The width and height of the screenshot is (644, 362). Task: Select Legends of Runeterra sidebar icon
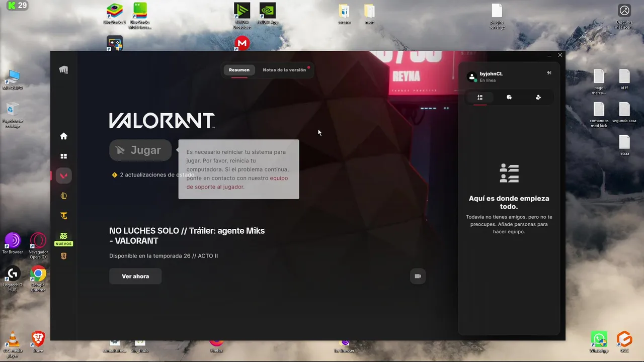click(63, 256)
